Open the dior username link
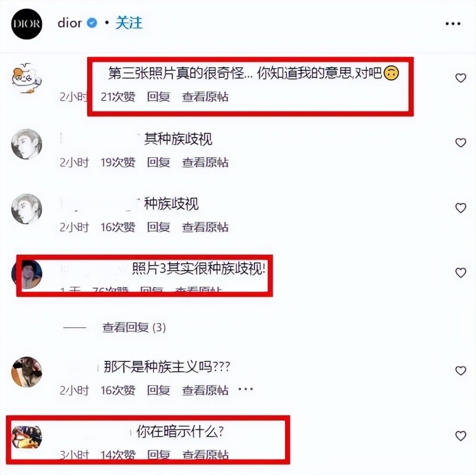The width and height of the screenshot is (476, 475). (70, 23)
